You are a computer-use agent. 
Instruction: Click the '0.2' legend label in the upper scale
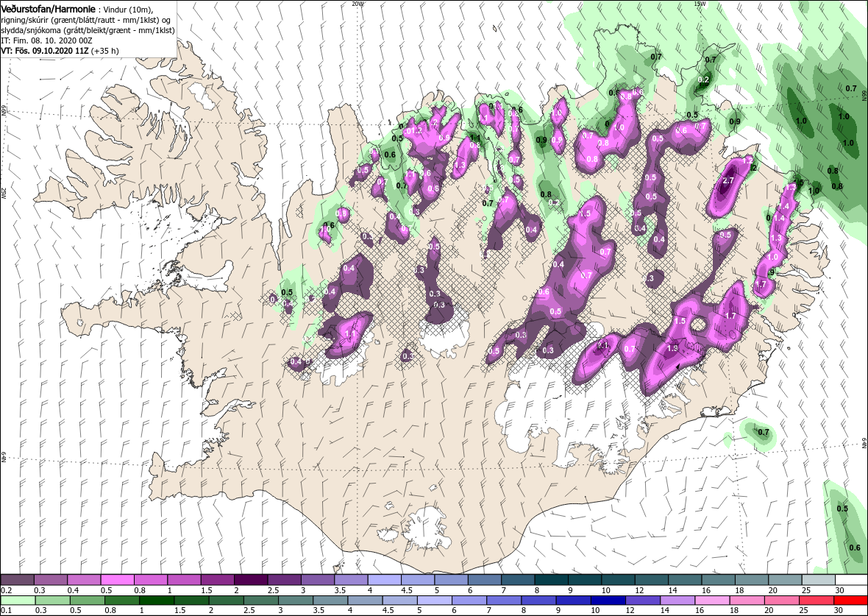[x=7, y=590]
